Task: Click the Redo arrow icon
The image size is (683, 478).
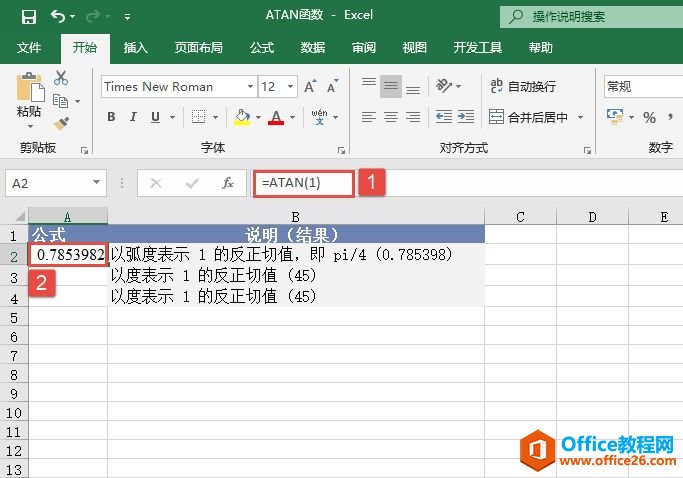Action: point(93,17)
